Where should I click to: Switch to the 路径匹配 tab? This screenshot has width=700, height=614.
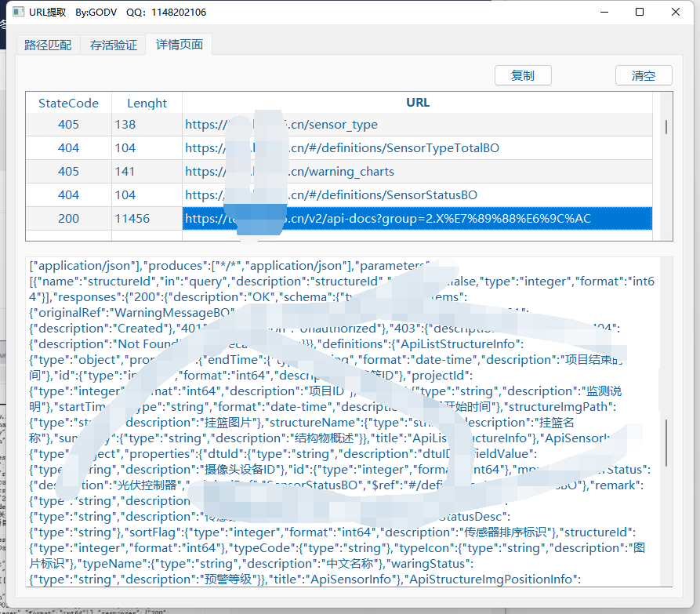[x=48, y=45]
